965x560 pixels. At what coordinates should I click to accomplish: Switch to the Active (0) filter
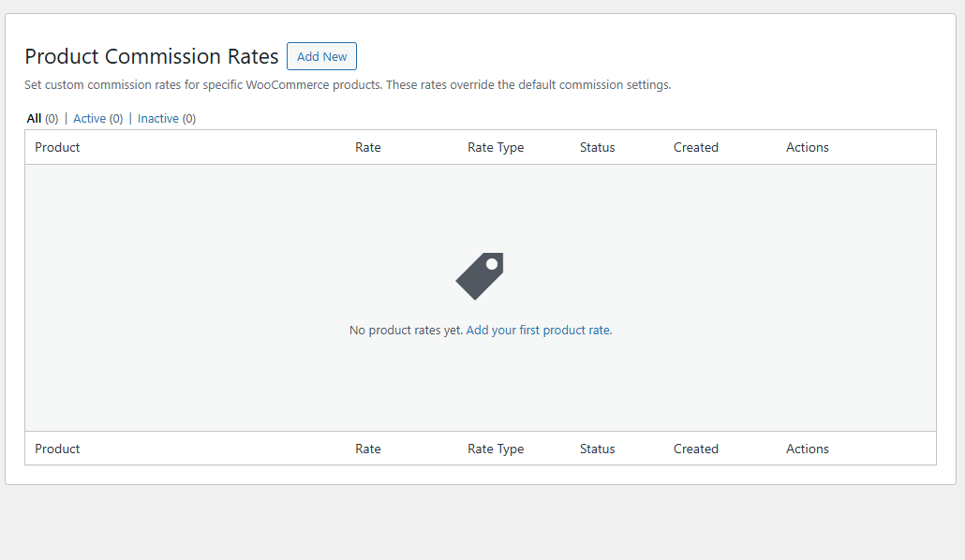pyautogui.click(x=92, y=118)
